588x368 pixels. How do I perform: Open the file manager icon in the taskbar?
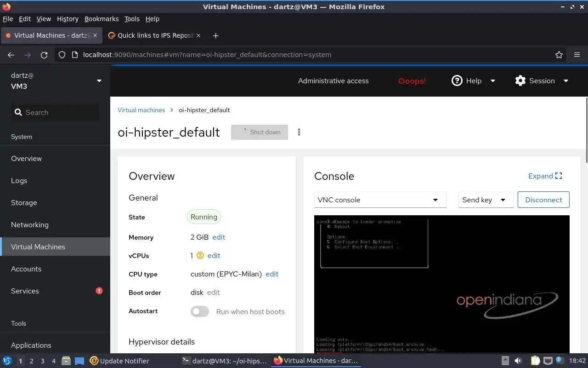click(66, 361)
